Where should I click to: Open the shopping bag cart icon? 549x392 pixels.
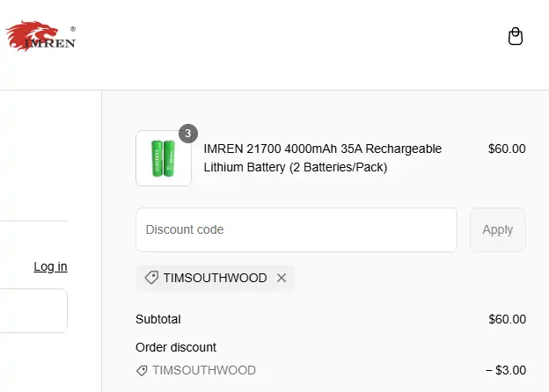pos(516,36)
